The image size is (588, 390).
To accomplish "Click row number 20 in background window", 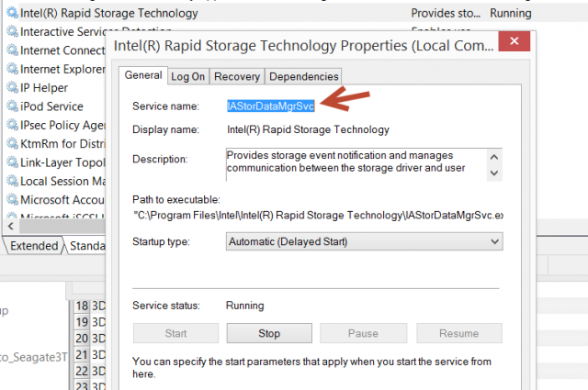I will click(x=82, y=339).
